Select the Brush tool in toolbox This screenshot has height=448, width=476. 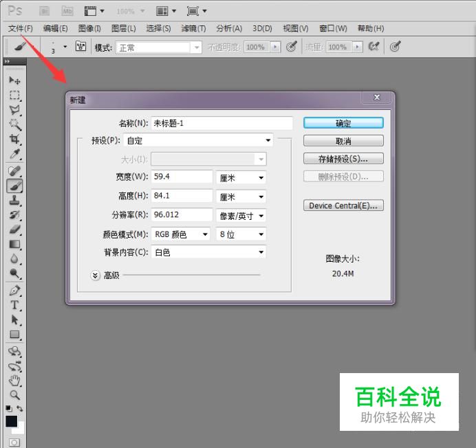pyautogui.click(x=14, y=186)
